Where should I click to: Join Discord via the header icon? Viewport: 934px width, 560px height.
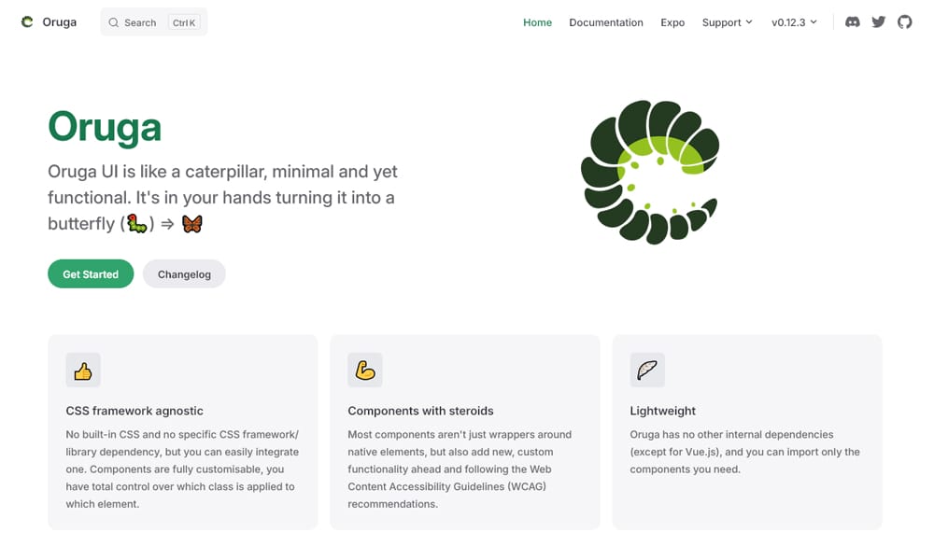click(852, 21)
